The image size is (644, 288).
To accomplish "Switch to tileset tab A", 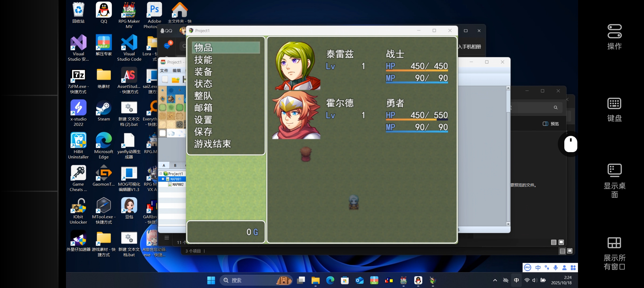I will (x=164, y=165).
